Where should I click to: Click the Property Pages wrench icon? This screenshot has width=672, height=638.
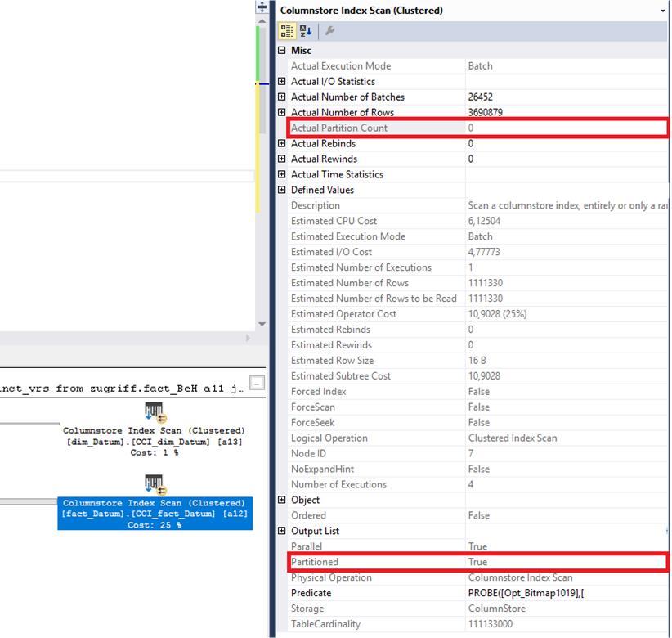click(x=329, y=31)
